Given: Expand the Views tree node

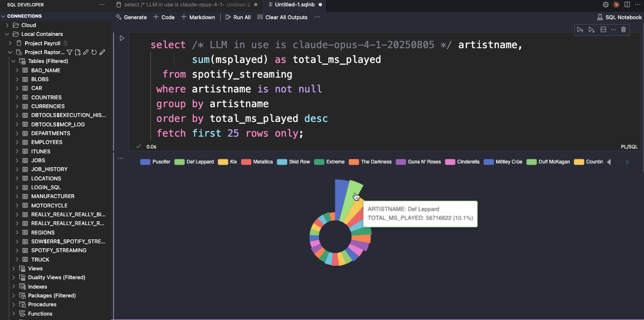Looking at the screenshot, I should click(x=14, y=268).
